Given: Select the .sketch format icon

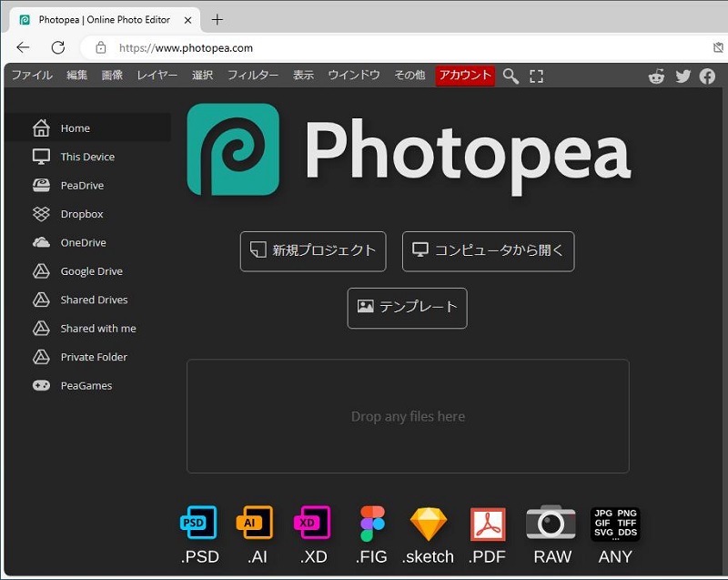Looking at the screenshot, I should click(428, 523).
